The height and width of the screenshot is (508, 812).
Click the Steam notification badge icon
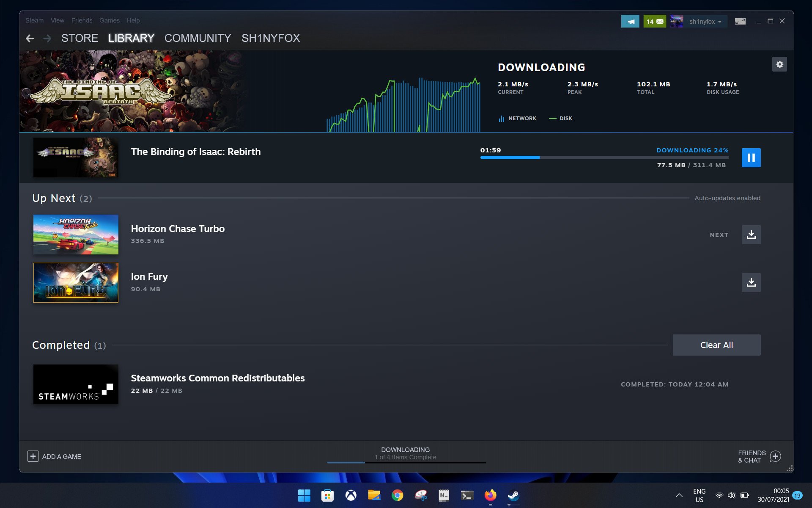point(655,22)
